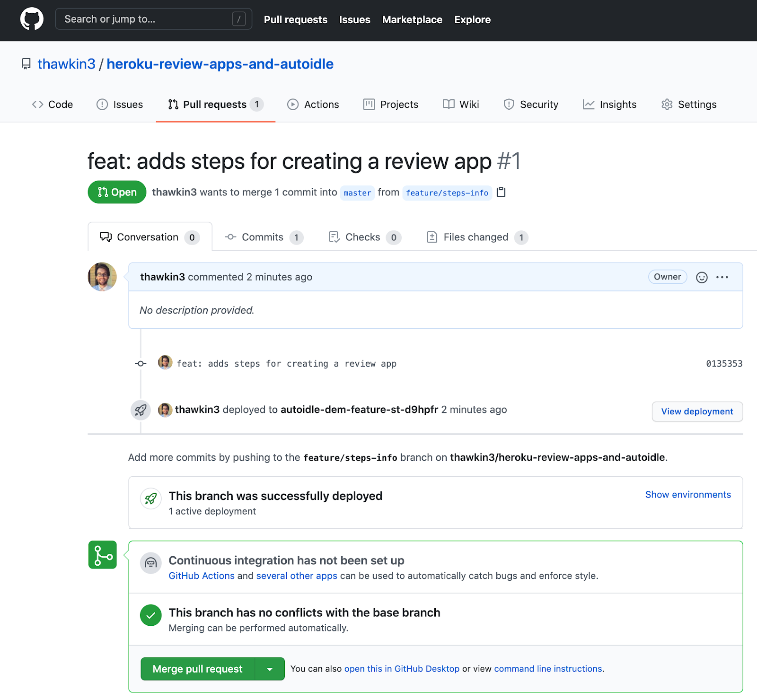Image resolution: width=757 pixels, height=700 pixels.
Task: Open the Actions tab
Action: coord(313,105)
